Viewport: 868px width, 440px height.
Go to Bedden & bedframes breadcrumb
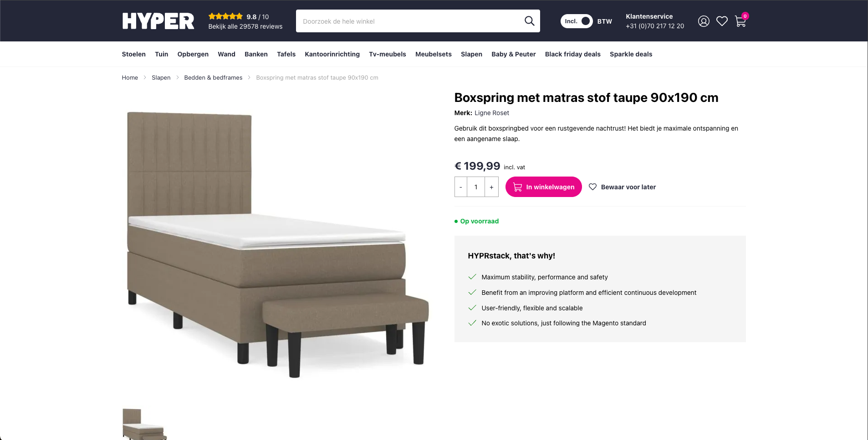click(x=213, y=78)
